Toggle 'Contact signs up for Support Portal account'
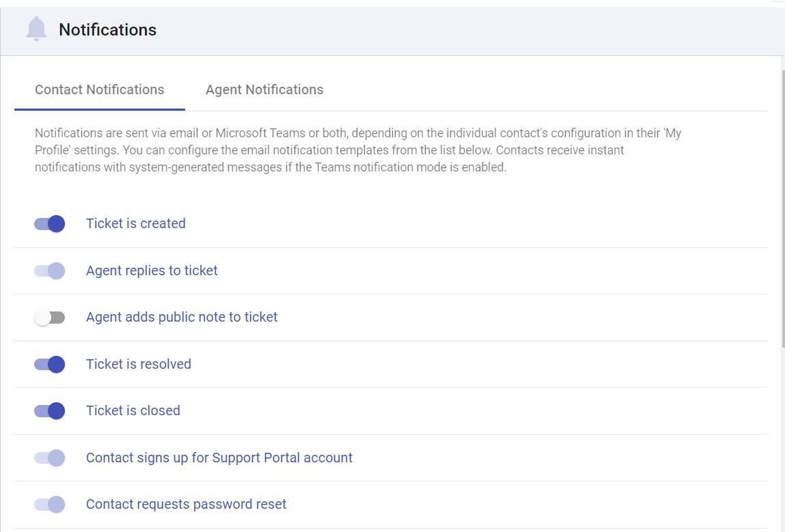The image size is (785, 532). pyautogui.click(x=49, y=458)
